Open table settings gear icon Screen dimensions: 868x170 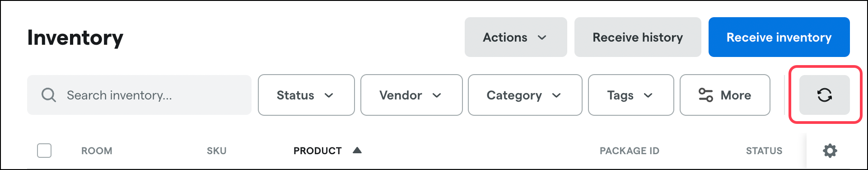pyautogui.click(x=830, y=151)
